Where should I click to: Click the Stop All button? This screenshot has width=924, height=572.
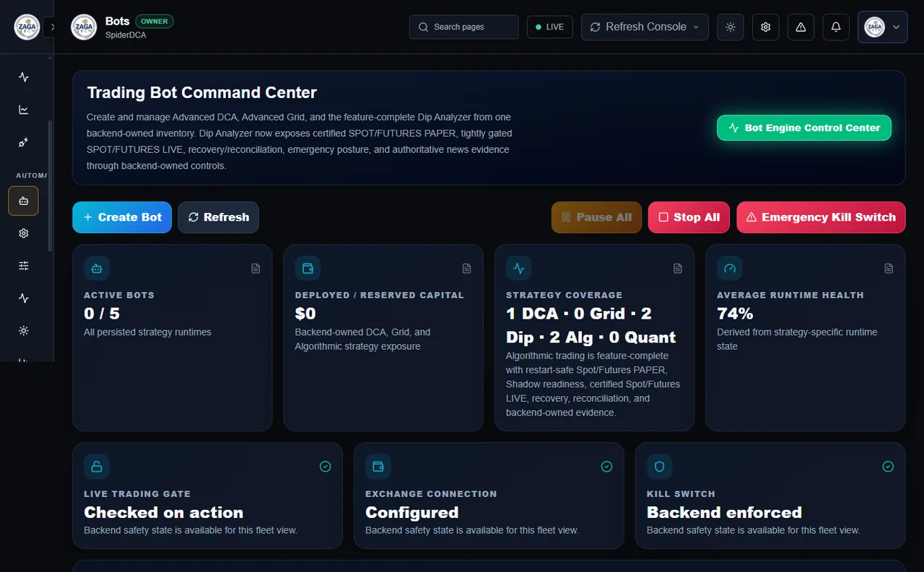(x=689, y=217)
